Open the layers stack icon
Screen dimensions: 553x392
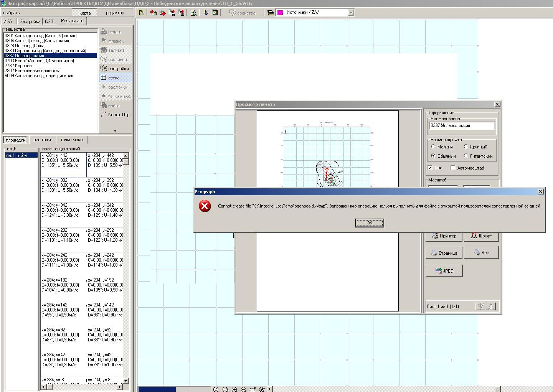tap(271, 13)
